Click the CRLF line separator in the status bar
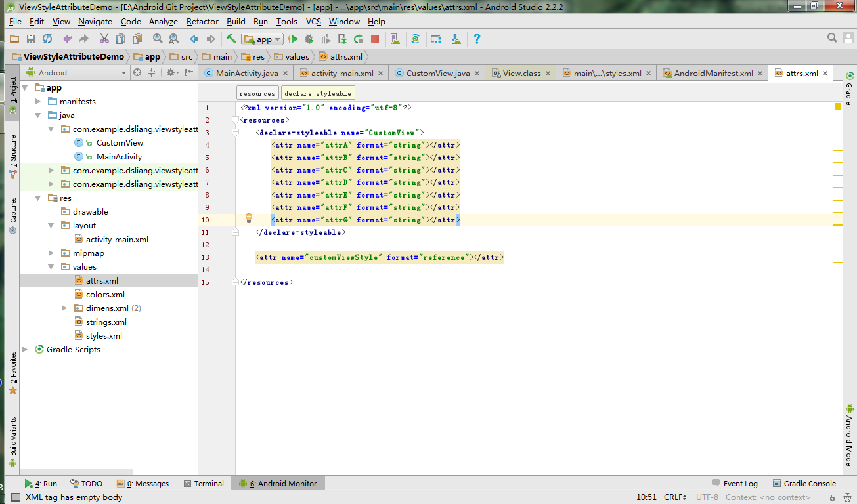This screenshot has width=857, height=504. click(x=675, y=497)
